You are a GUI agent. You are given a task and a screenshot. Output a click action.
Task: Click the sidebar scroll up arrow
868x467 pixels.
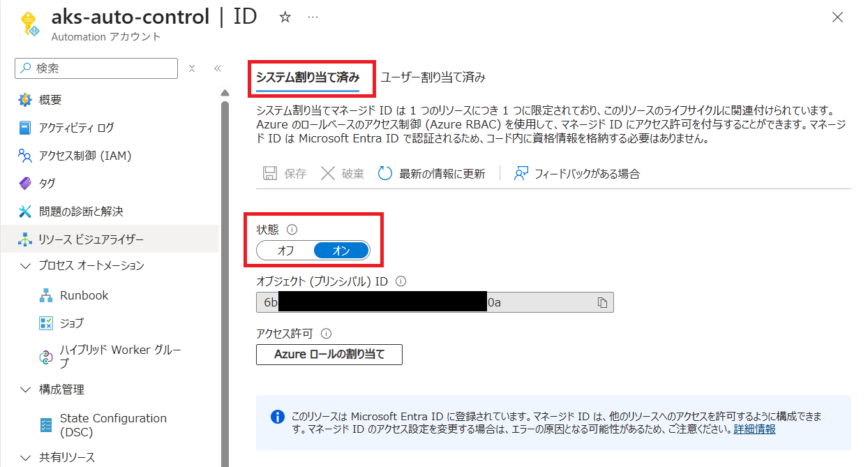[225, 93]
